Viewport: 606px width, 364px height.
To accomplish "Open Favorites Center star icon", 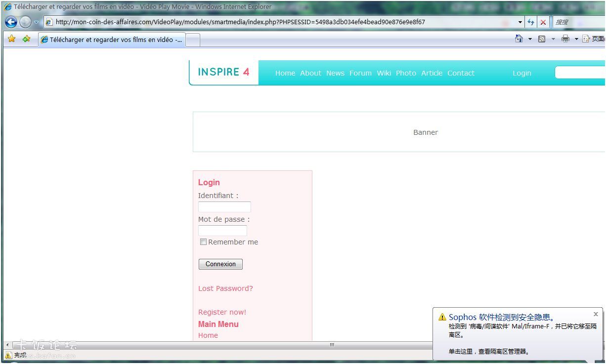I will [x=12, y=39].
